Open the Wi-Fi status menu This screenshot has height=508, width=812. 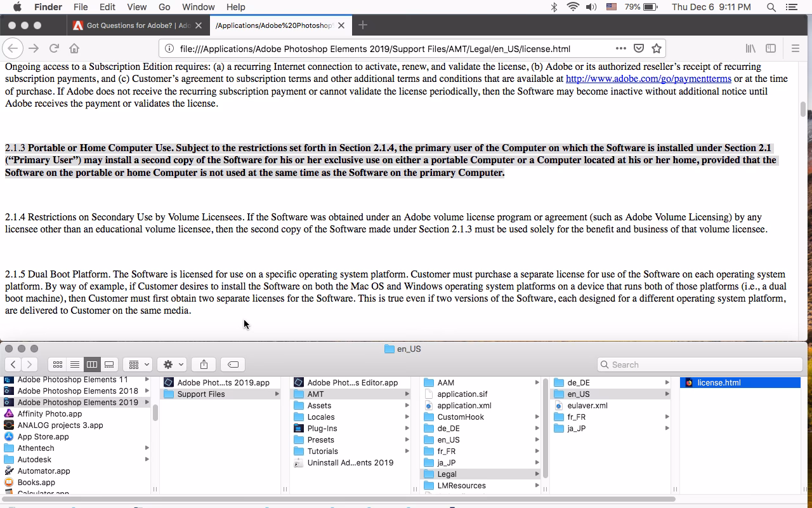573,7
